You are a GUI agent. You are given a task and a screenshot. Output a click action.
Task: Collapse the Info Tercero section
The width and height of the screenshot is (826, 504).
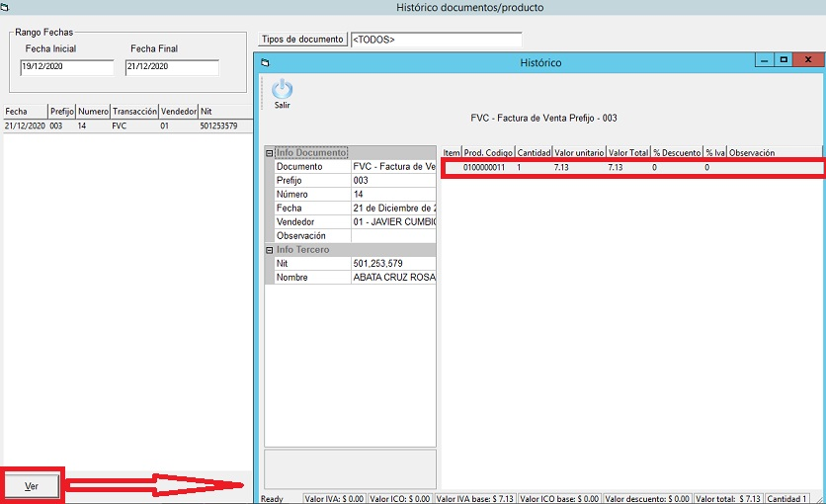point(270,250)
